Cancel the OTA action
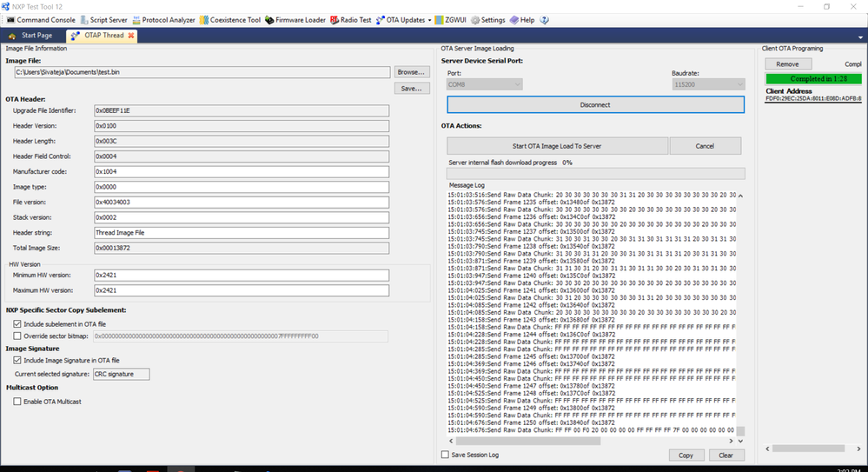868x472 pixels. 705,146
